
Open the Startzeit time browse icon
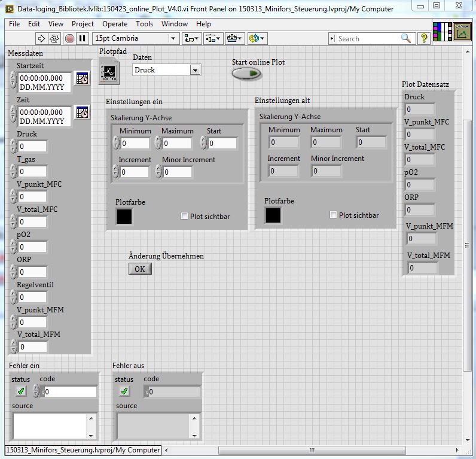[x=81, y=78]
